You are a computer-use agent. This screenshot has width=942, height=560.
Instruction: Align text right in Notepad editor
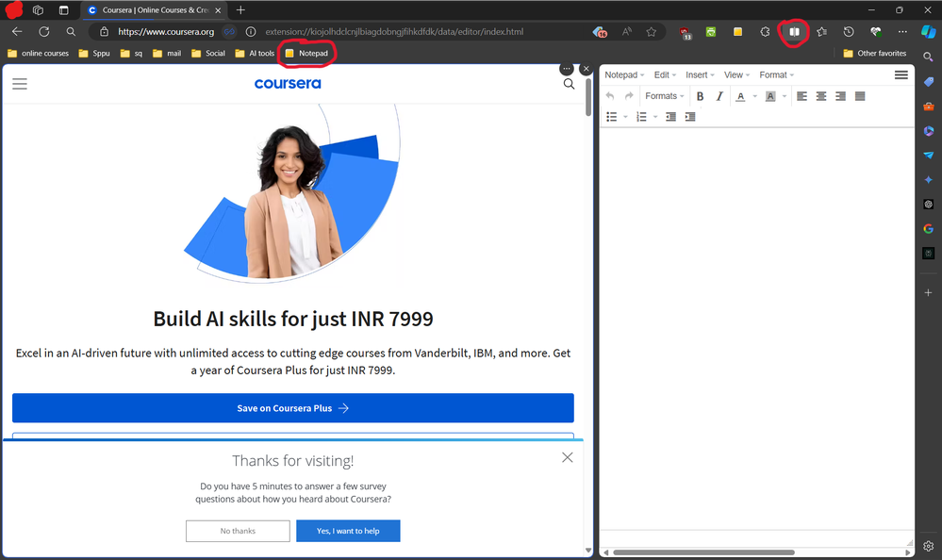click(840, 96)
